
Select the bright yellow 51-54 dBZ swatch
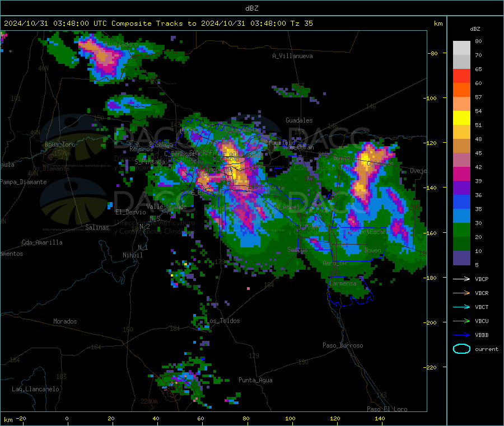click(x=461, y=118)
